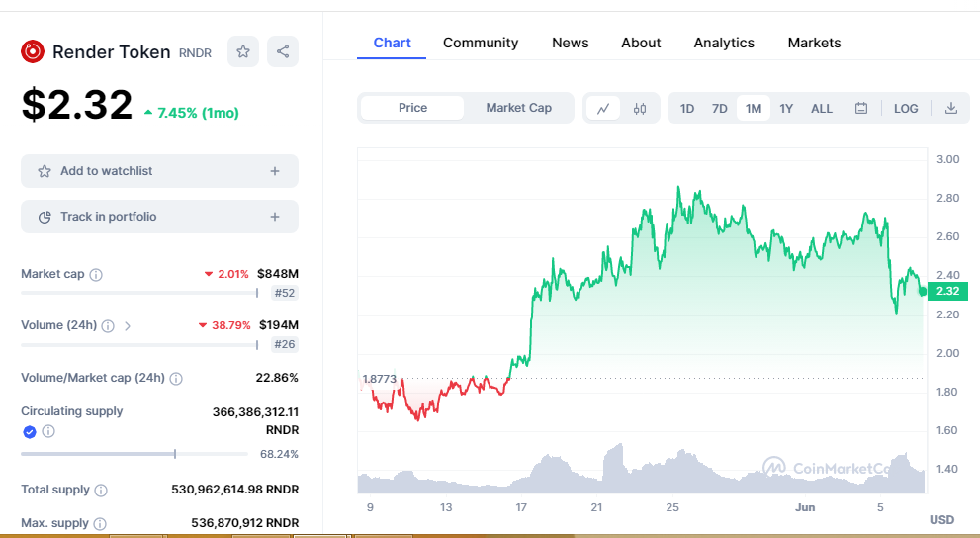
Task: Set chart range to ALL
Action: pyautogui.click(x=821, y=108)
